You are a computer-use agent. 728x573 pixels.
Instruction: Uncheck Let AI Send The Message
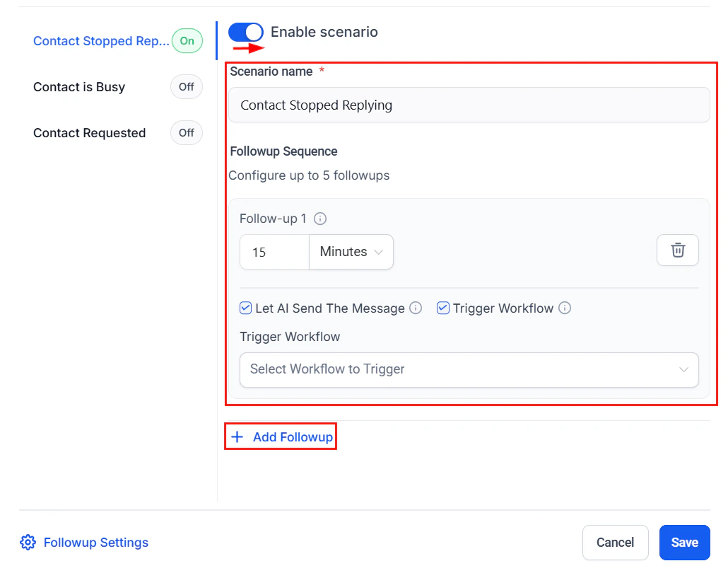[x=245, y=308]
